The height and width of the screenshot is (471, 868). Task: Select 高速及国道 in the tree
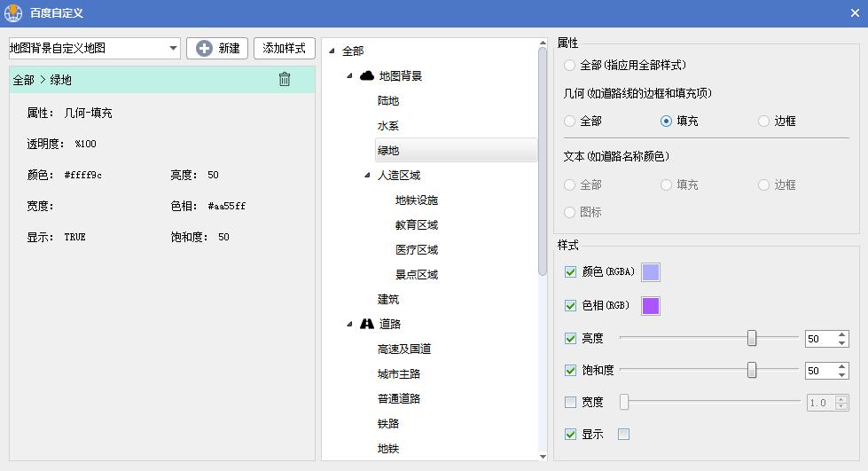point(404,349)
